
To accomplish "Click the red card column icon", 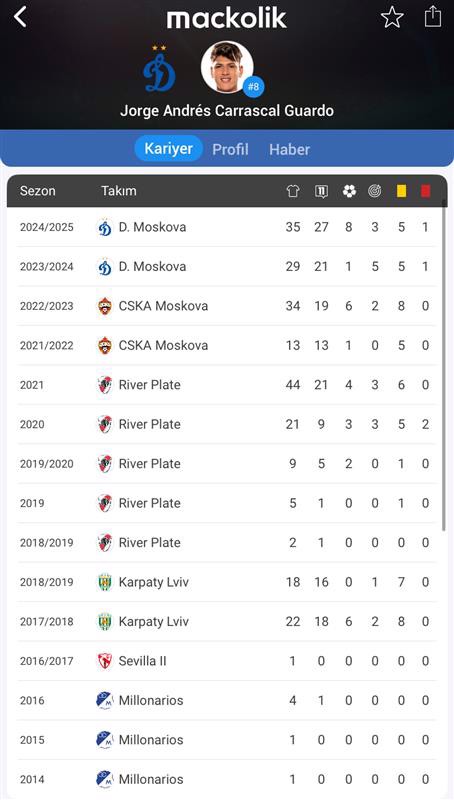I will point(425,191).
